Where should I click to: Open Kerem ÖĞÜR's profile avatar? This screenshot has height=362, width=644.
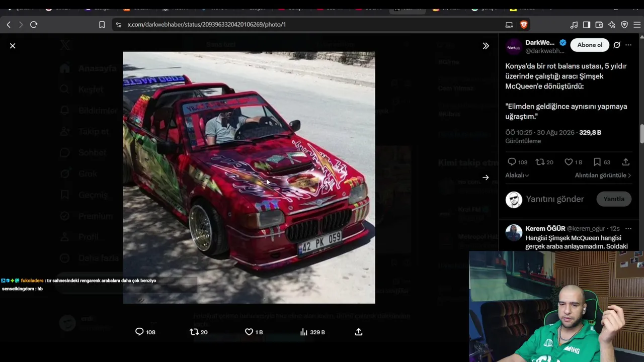[x=514, y=232]
